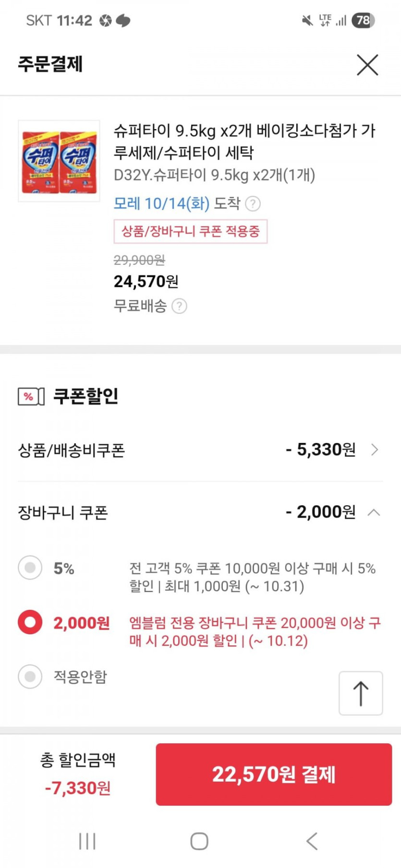Image resolution: width=401 pixels, height=868 pixels.
Task: Tap the coupon percent icon by 쿠폰할인
Action: tap(31, 396)
